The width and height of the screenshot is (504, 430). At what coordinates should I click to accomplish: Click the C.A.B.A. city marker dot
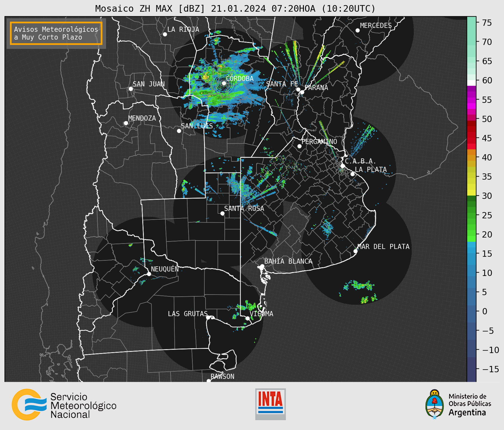[x=343, y=166]
